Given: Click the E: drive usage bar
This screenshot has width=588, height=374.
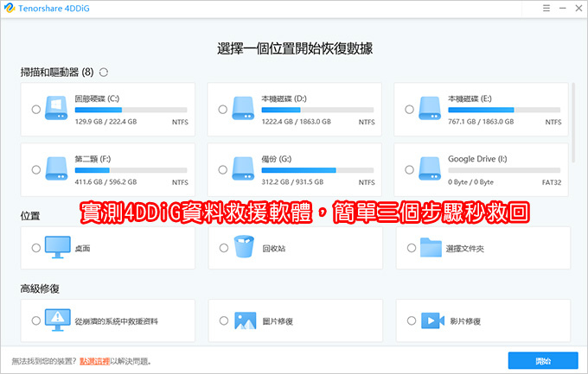Looking at the screenshot, I should pos(504,110).
